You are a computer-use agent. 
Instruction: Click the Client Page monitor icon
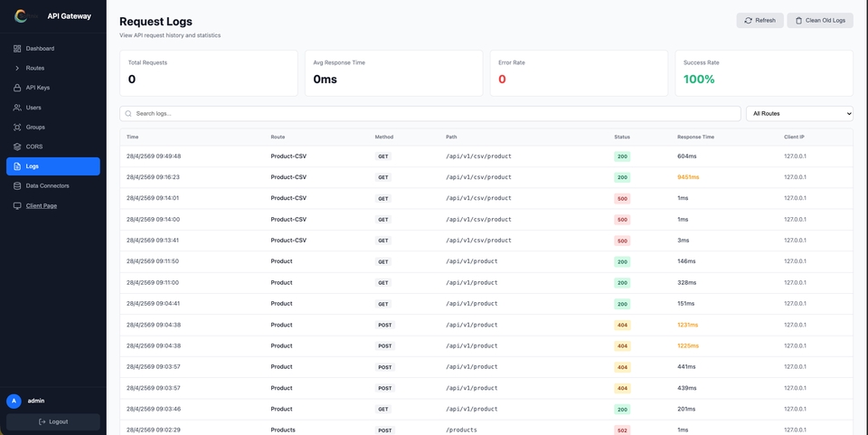pyautogui.click(x=17, y=206)
